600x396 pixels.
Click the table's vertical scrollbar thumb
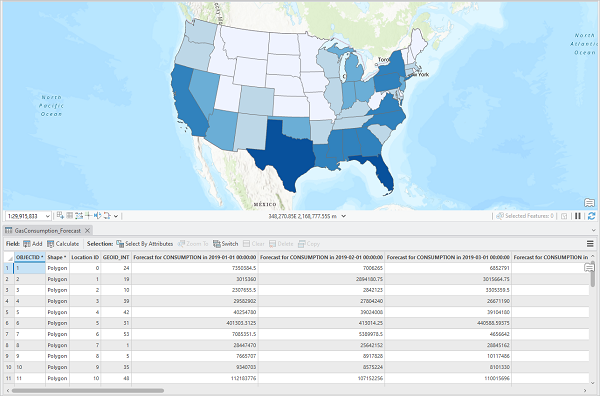(593, 274)
